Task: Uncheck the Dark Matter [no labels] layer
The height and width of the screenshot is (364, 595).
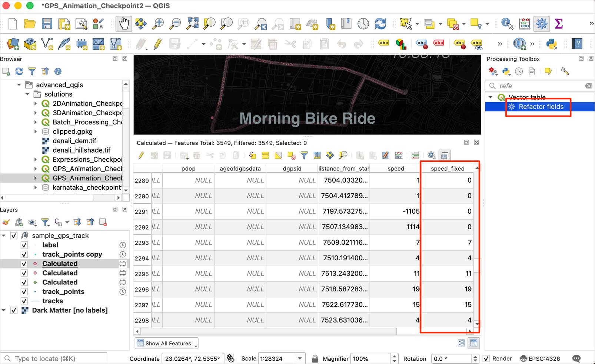Action: pos(14,310)
